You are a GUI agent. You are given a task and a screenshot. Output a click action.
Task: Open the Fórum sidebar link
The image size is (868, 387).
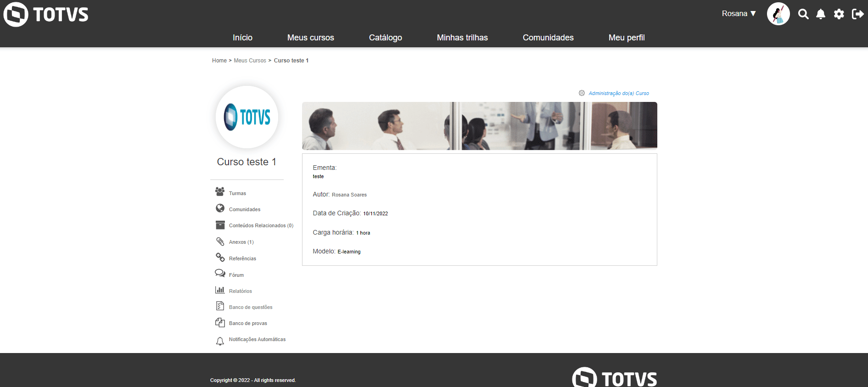[x=236, y=275]
